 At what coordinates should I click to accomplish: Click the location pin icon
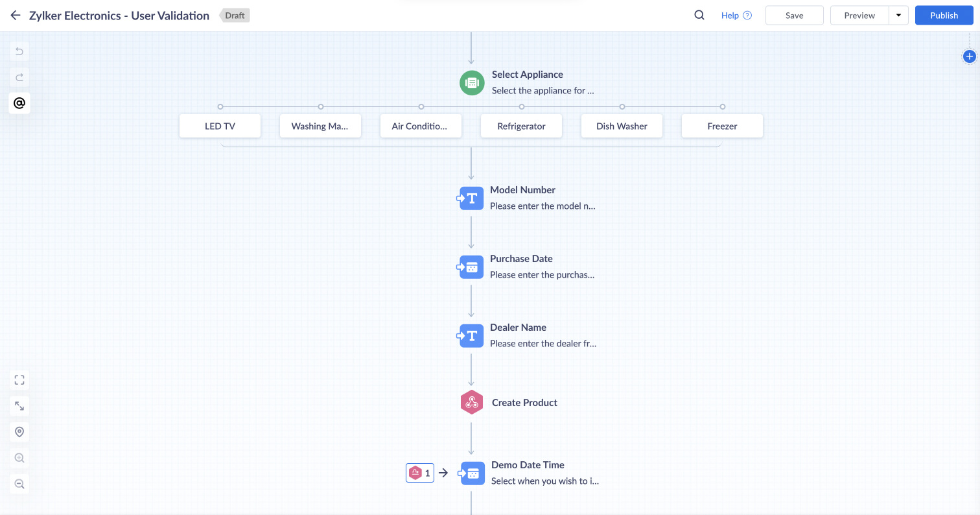[x=19, y=432]
